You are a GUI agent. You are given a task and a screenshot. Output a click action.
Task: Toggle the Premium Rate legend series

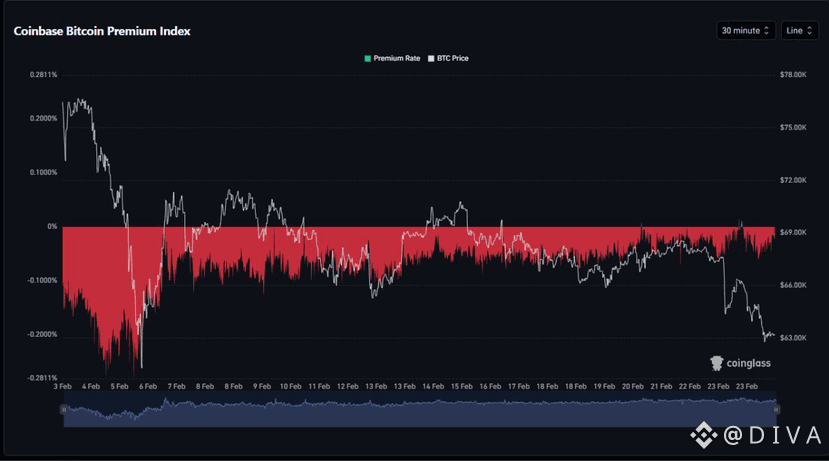pyautogui.click(x=392, y=58)
